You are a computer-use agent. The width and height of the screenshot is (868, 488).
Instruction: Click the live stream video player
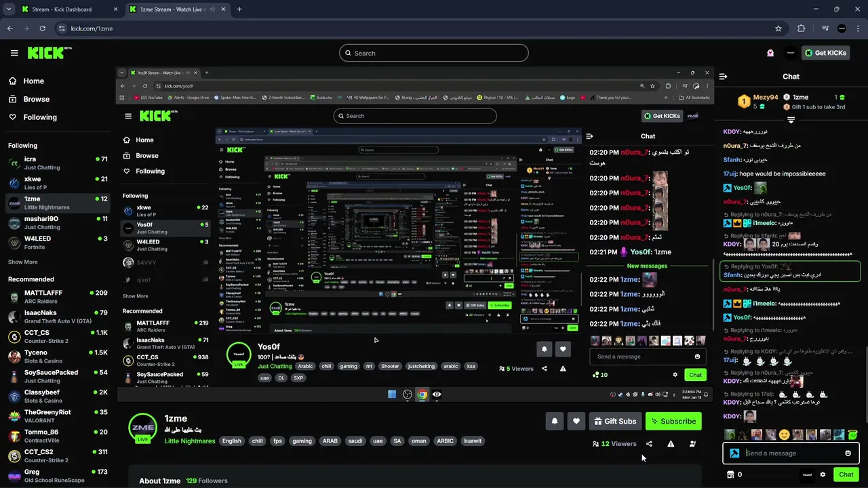(415, 234)
